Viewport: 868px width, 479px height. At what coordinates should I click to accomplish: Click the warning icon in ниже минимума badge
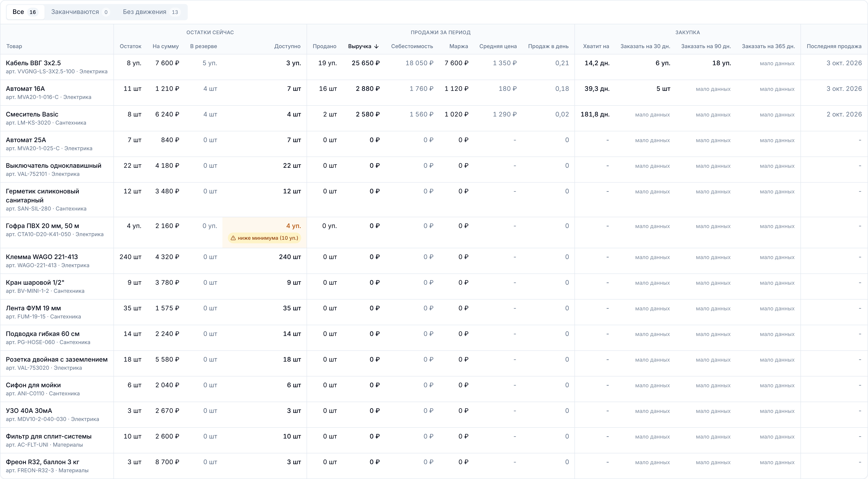[x=233, y=238]
